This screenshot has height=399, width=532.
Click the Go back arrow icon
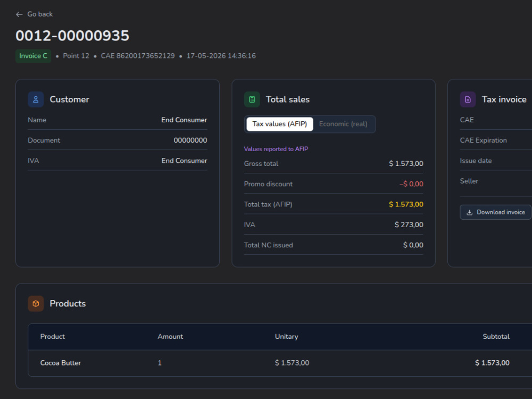pos(19,14)
